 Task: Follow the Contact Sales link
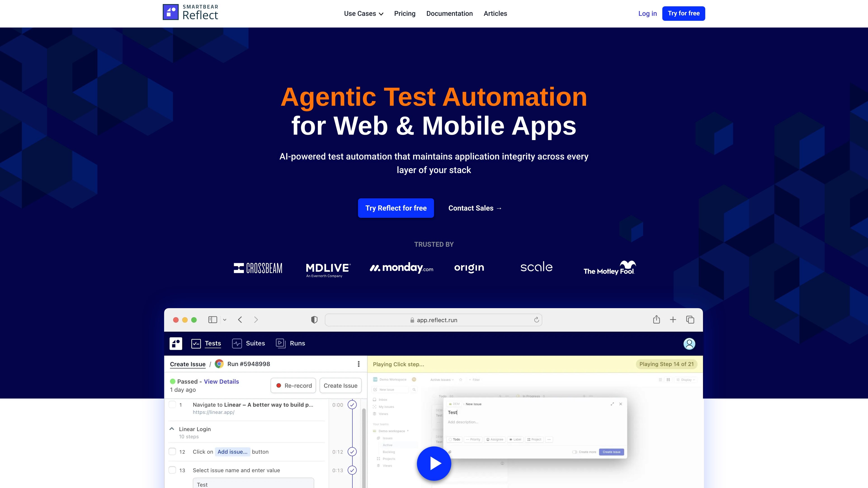(475, 208)
